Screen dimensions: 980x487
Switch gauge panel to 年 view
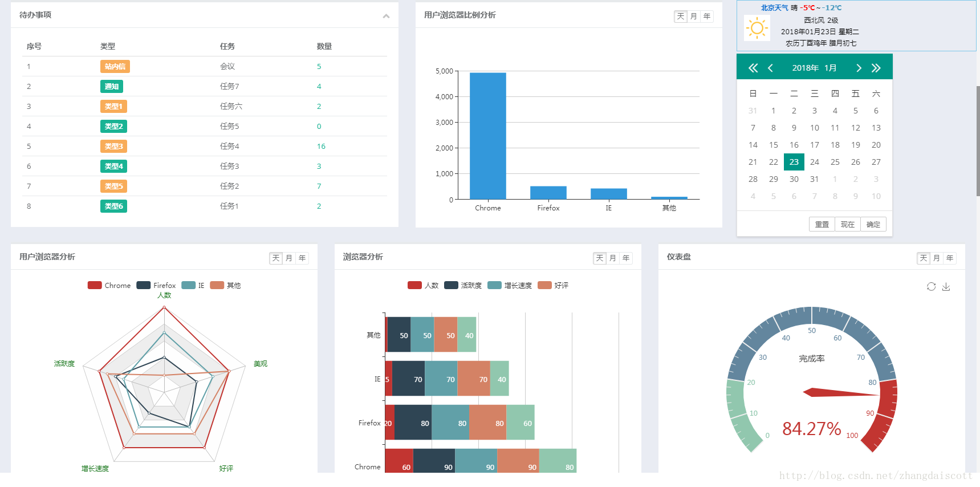tap(950, 258)
